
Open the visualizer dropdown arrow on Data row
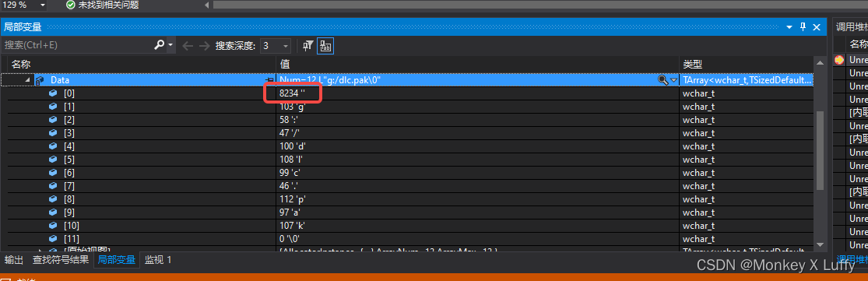(x=673, y=81)
